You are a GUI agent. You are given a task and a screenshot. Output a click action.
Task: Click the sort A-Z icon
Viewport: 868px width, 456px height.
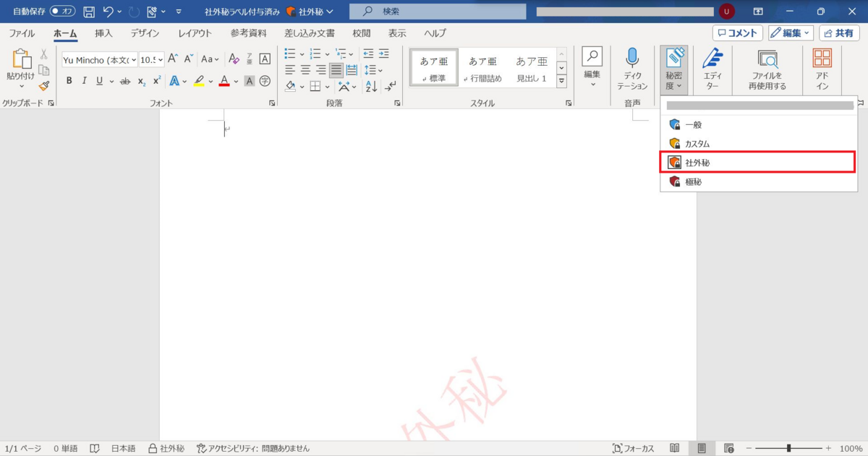pyautogui.click(x=371, y=86)
